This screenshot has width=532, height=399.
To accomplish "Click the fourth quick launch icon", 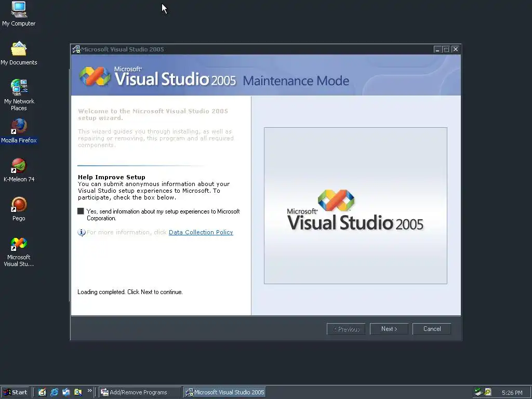I will (78, 392).
